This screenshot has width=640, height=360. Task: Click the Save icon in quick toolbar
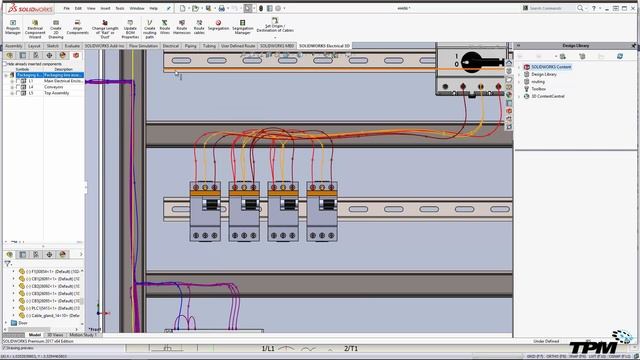tap(209, 8)
